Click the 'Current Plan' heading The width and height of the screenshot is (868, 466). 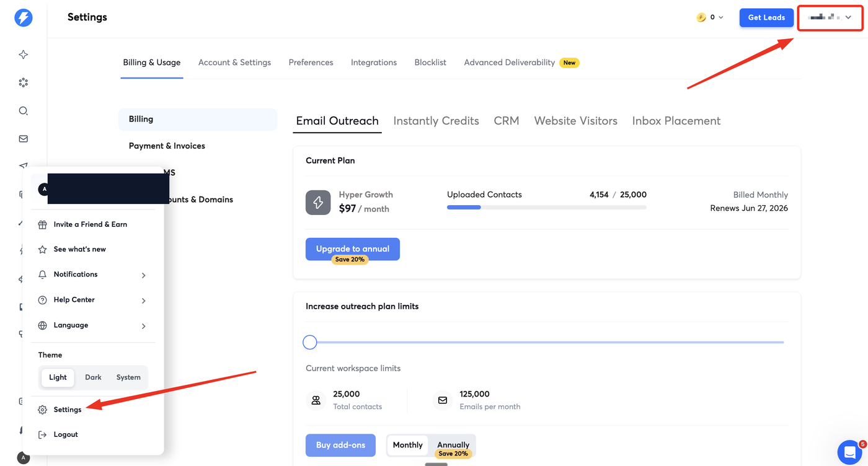(x=330, y=160)
